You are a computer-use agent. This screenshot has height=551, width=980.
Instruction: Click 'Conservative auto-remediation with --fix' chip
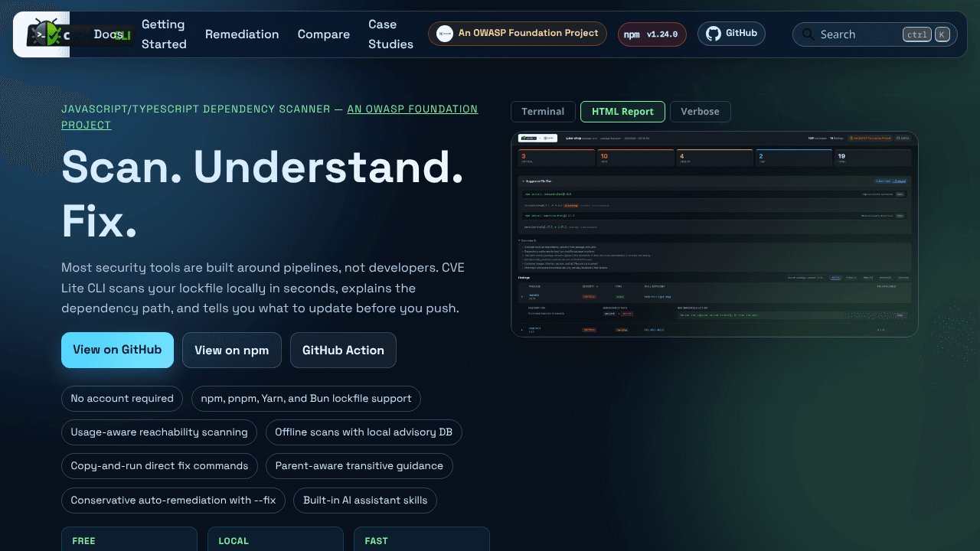point(173,500)
